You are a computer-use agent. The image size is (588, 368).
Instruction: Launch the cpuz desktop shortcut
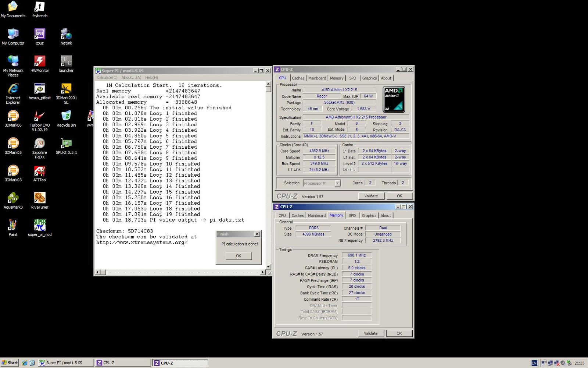40,37
